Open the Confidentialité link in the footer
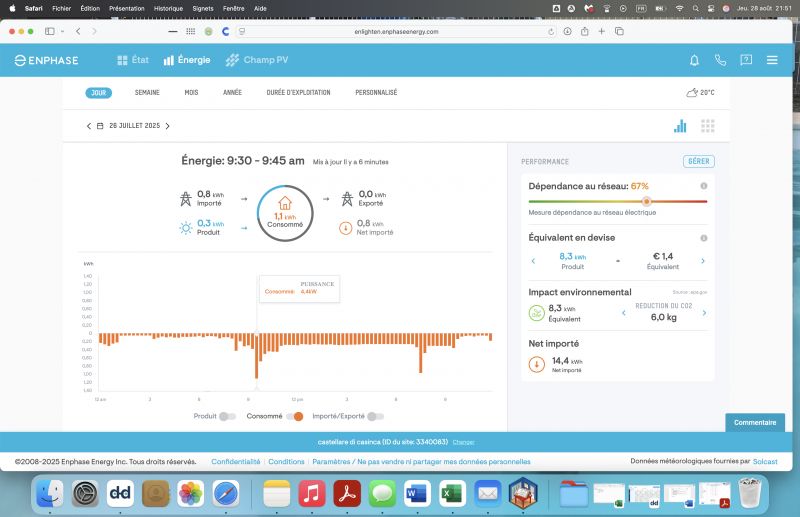 (x=236, y=462)
